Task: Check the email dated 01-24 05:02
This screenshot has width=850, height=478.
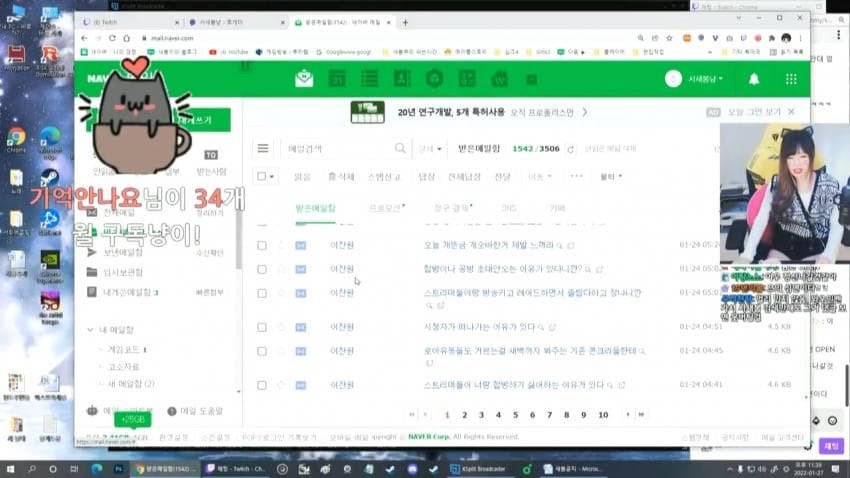Action: click(x=262, y=269)
